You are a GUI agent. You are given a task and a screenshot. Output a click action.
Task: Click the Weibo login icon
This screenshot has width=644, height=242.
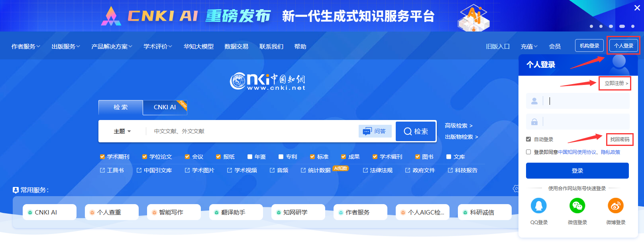616,206
